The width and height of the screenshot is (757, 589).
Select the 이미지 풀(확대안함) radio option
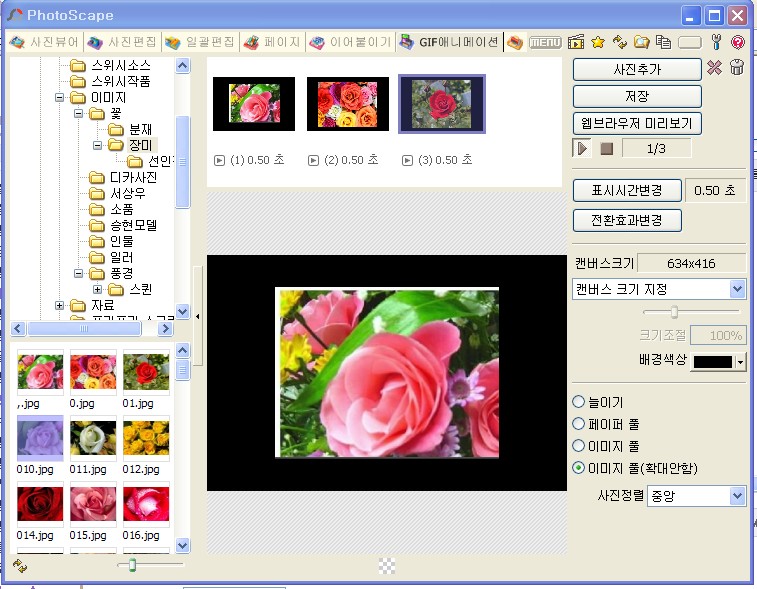pyautogui.click(x=578, y=468)
